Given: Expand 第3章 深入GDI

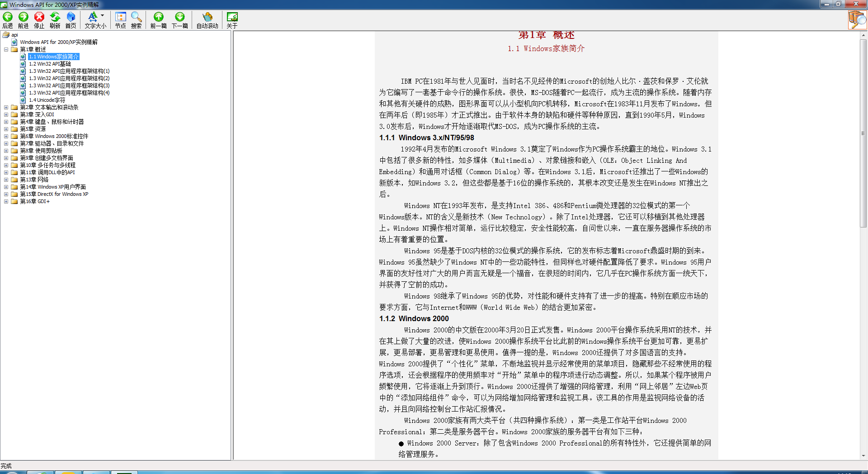Looking at the screenshot, I should click(6, 114).
